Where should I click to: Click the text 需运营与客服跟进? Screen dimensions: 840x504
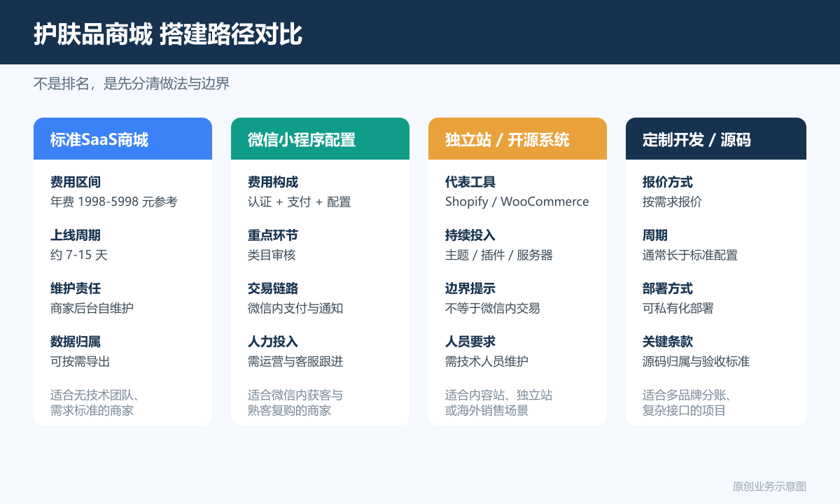click(x=295, y=361)
